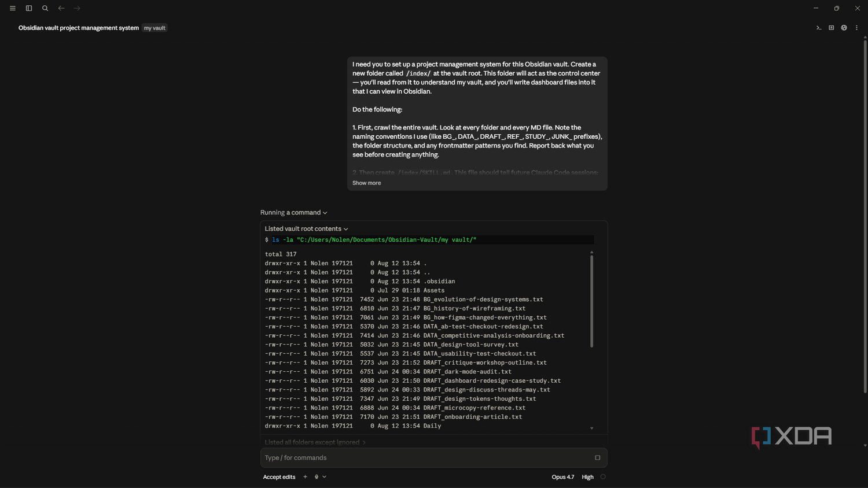Screen dimensions: 868x488
Task: Add attachment with the plus icon
Action: coord(305,477)
